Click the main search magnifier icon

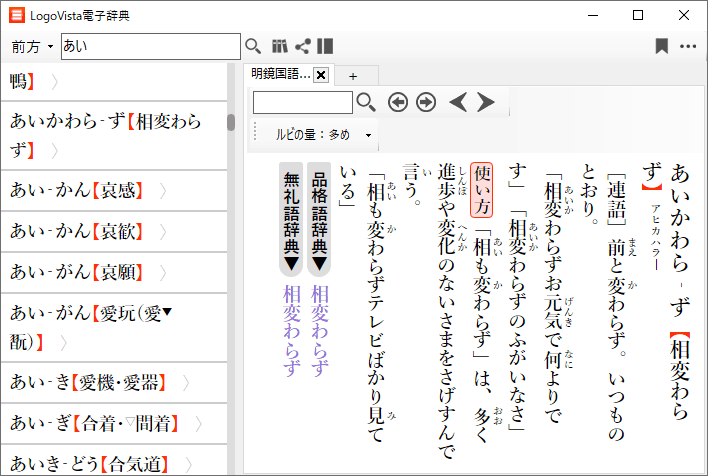click(253, 46)
